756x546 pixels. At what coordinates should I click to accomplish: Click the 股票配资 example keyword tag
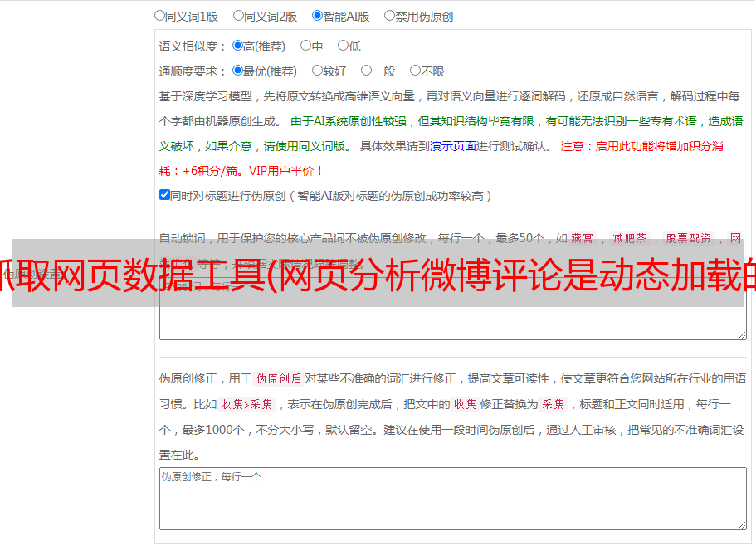[x=689, y=238]
